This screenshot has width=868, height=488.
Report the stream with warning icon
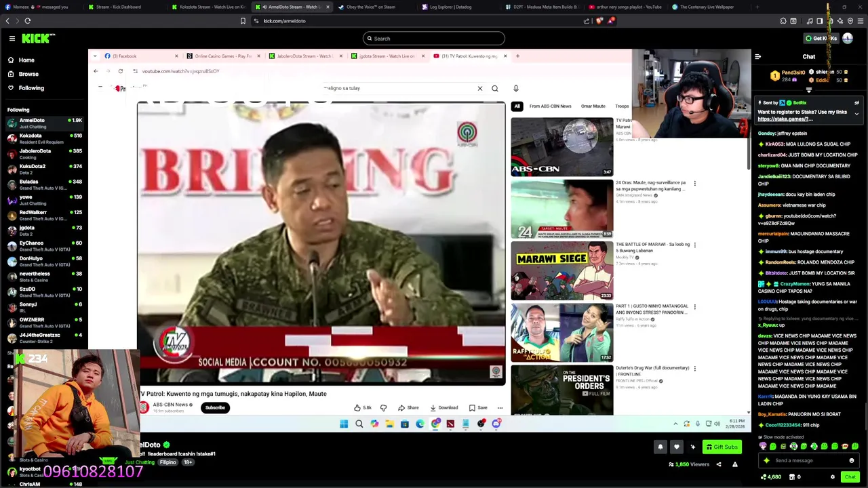point(734,465)
